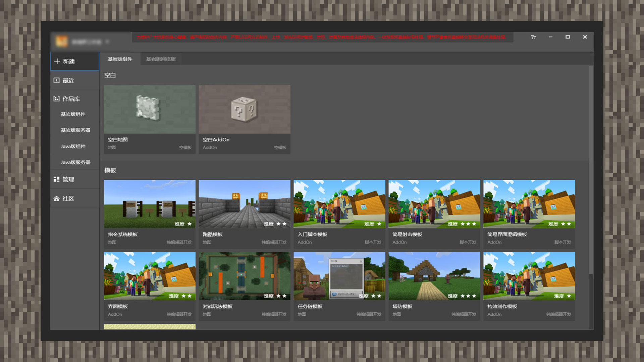
Task: Open the 简易射击模板 template thumbnail
Action: point(434,204)
